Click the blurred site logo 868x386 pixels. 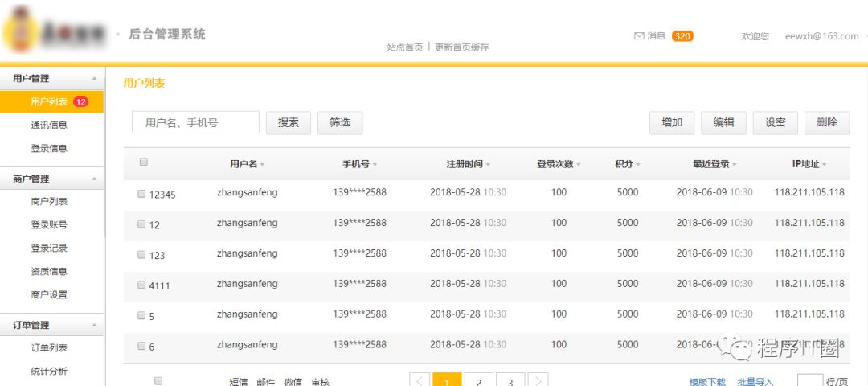pyautogui.click(x=54, y=31)
